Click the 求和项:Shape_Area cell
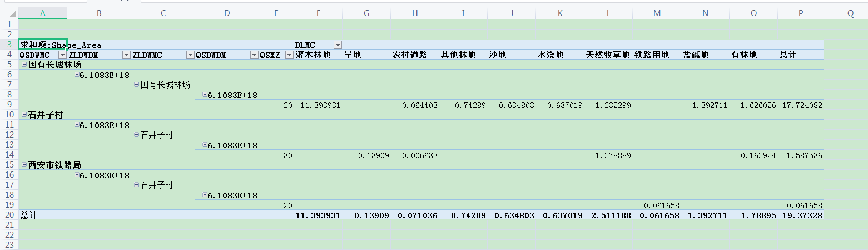This screenshot has width=868, height=250. coord(60,45)
